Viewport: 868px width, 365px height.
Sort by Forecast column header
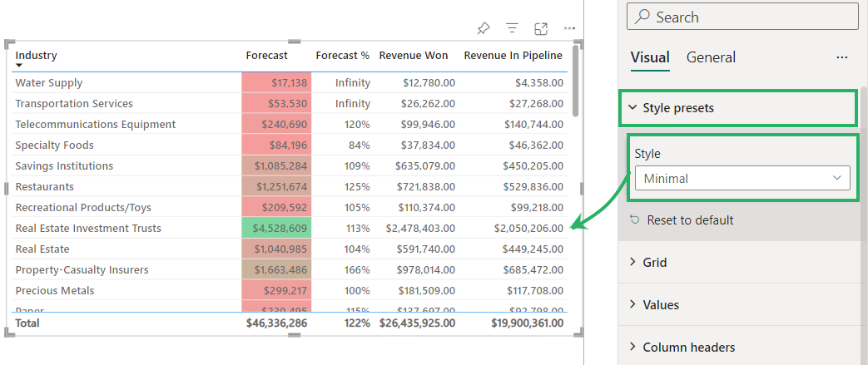click(x=266, y=56)
